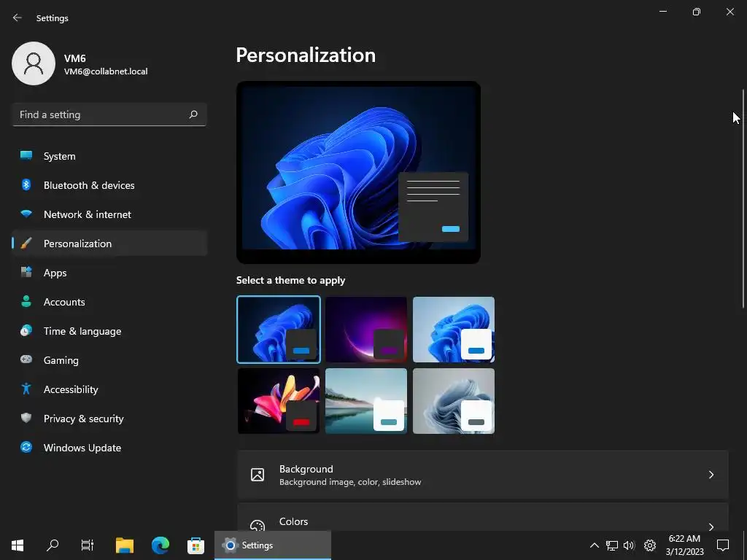Viewport: 747px width, 560px height.
Task: Show hidden tray icons chevron
Action: coord(594,545)
